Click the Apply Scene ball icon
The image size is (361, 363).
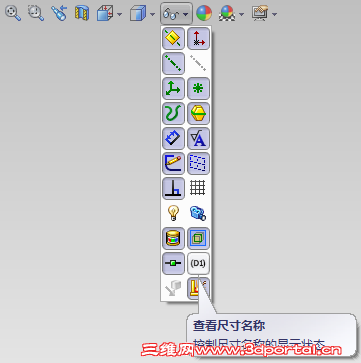click(227, 14)
